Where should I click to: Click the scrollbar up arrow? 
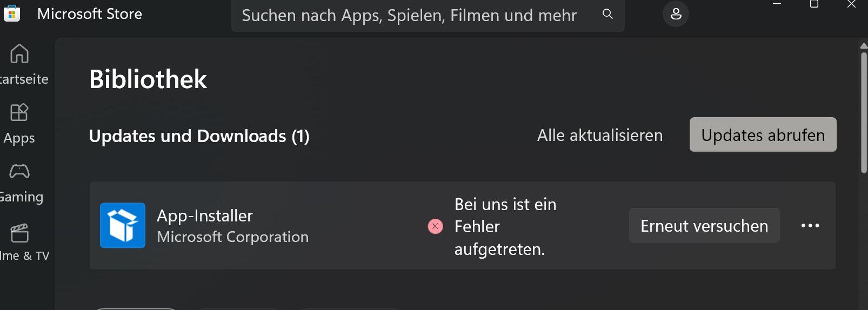tap(864, 46)
